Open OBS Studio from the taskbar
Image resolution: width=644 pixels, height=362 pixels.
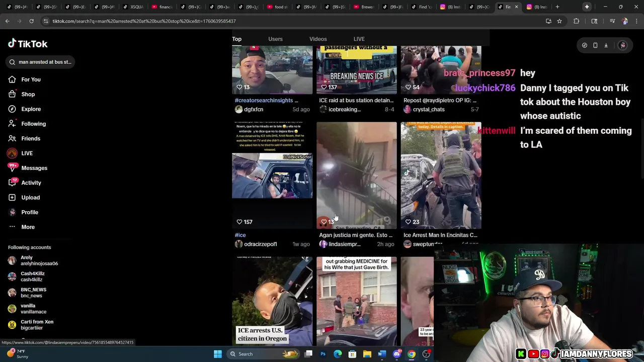click(427, 354)
